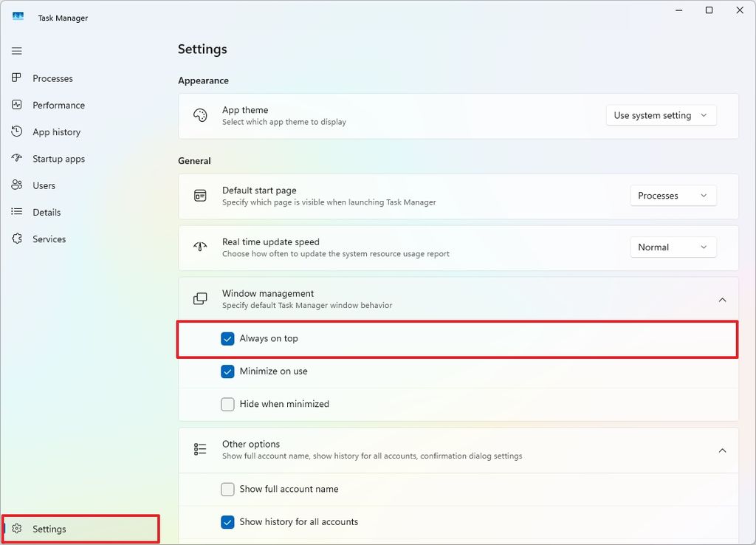
Task: Click the App history clock icon
Action: coord(17,131)
